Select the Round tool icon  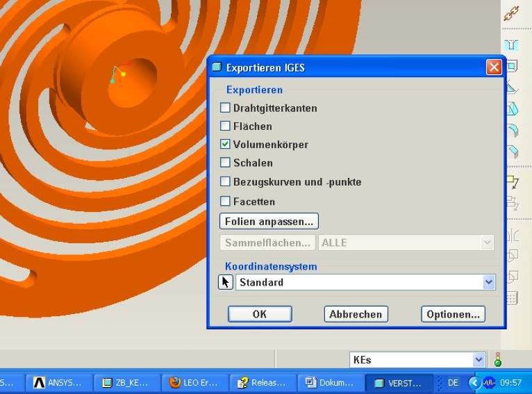click(x=513, y=130)
